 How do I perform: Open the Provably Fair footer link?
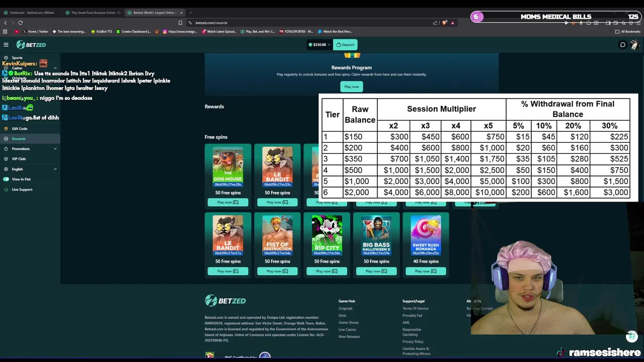click(x=413, y=315)
